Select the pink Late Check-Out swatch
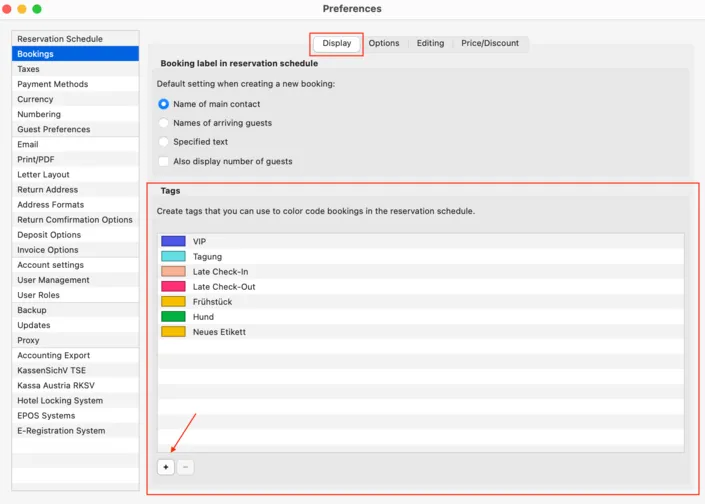 point(173,286)
